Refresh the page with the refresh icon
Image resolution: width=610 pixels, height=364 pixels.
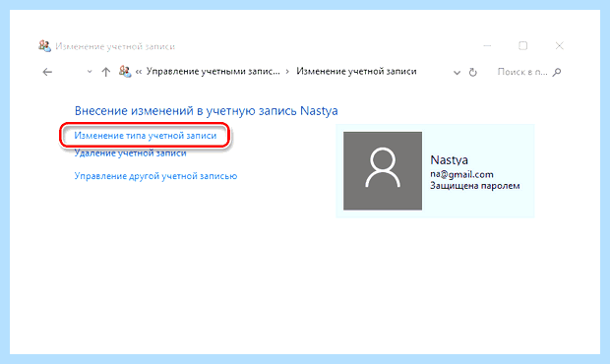click(472, 73)
